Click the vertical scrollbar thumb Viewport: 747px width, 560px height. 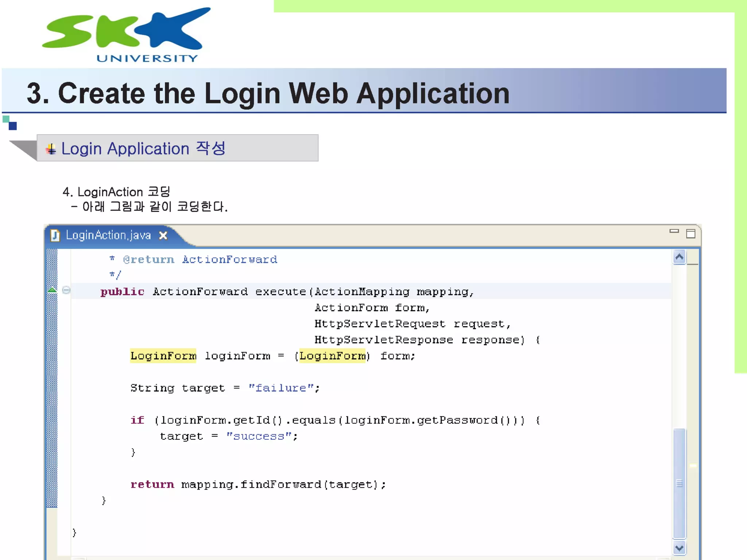[x=679, y=483]
